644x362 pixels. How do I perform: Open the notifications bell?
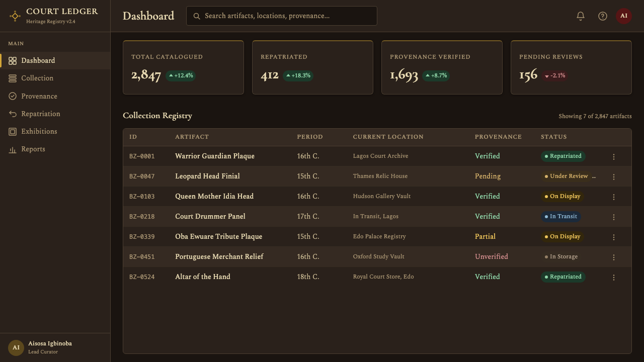pyautogui.click(x=581, y=16)
